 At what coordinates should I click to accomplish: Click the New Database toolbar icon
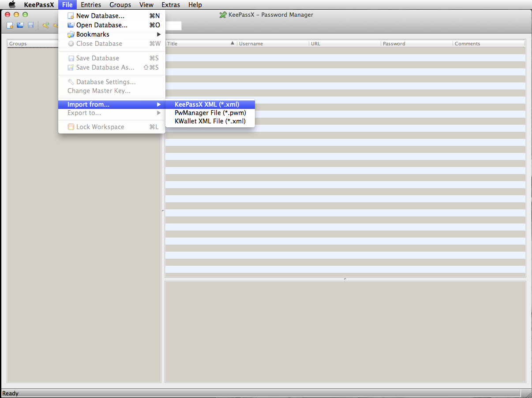click(x=10, y=26)
